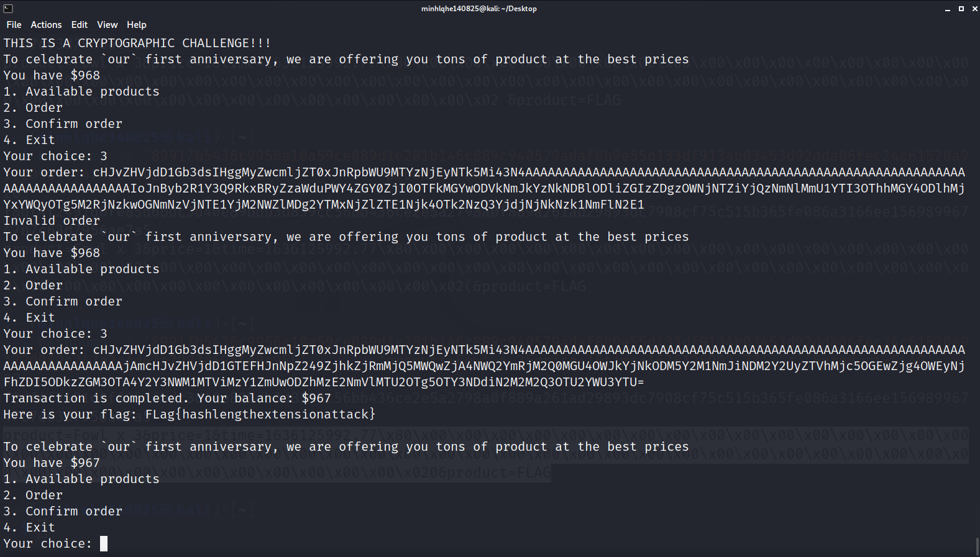
Task: Click the title 'minhlqhe140825@kali: ~/Desktop'
Action: [479, 8]
